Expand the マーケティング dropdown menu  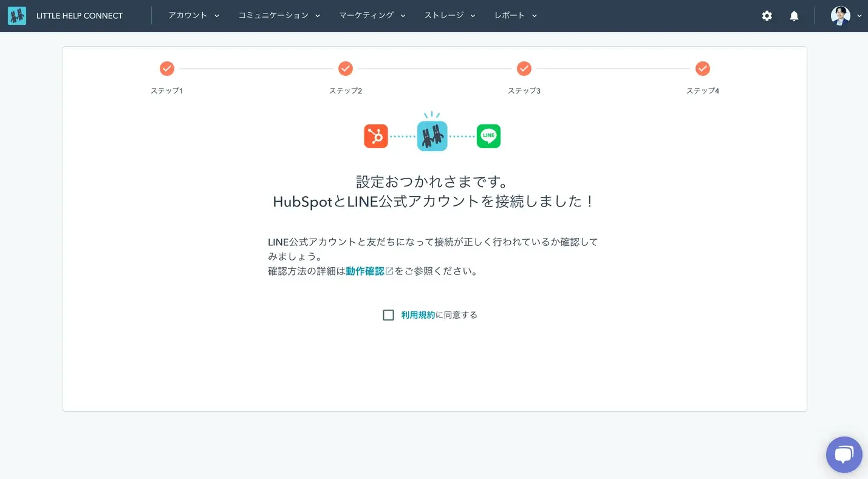coord(372,16)
